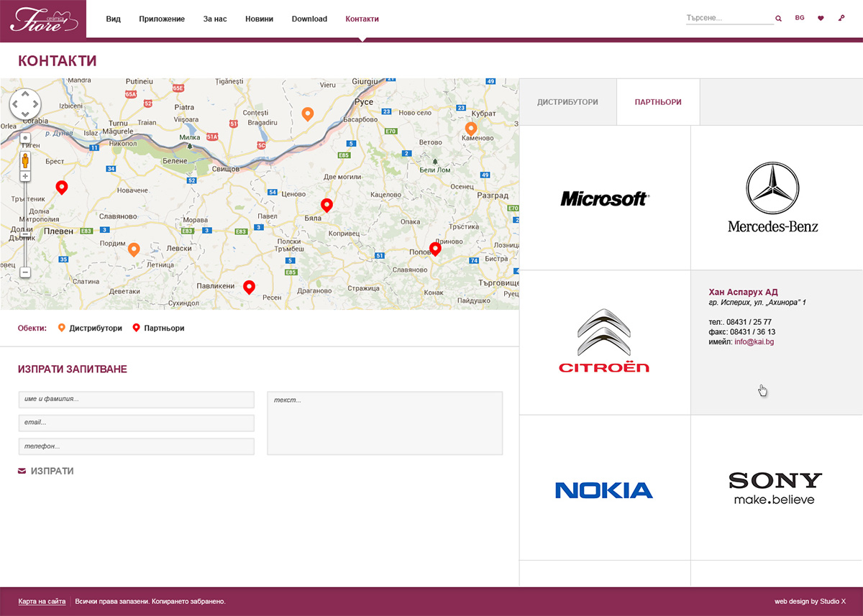The width and height of the screenshot is (863, 616).
Task: Open the Карта на сайта link
Action: tap(42, 601)
